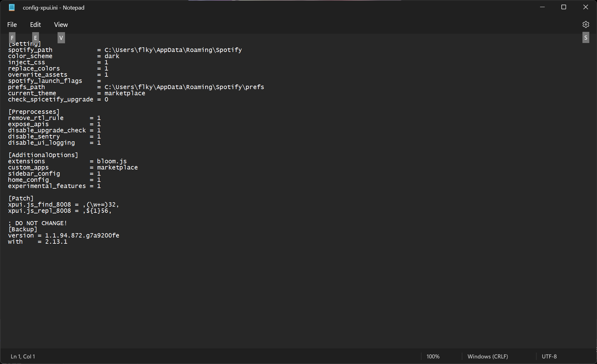Viewport: 597px width, 364px height.
Task: Open the Edit menu
Action: [x=35, y=24]
